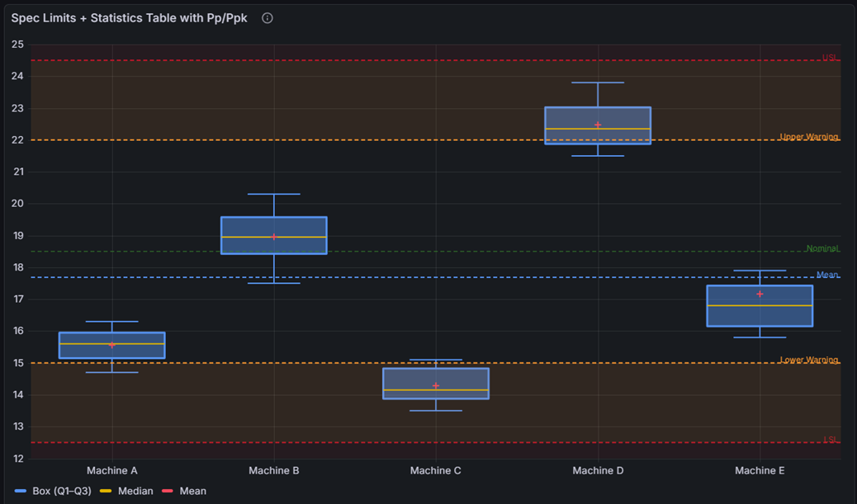Click the blue Box legend color swatch
Screen dimensions: 857x504
click(21, 491)
